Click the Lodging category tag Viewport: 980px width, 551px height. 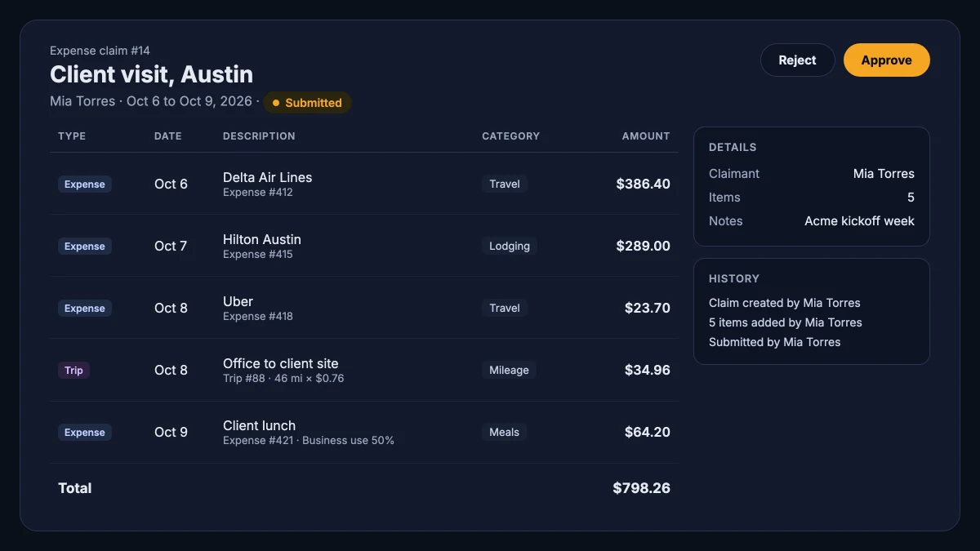[510, 247]
